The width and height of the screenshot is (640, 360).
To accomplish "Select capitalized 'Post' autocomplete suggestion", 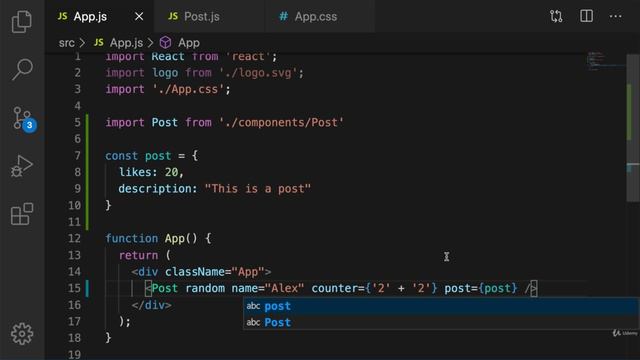I will [x=441, y=322].
